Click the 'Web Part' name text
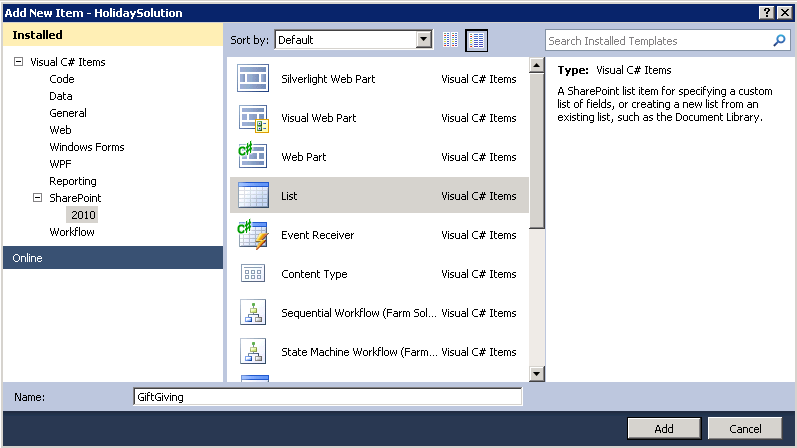The width and height of the screenshot is (797, 448). click(303, 157)
